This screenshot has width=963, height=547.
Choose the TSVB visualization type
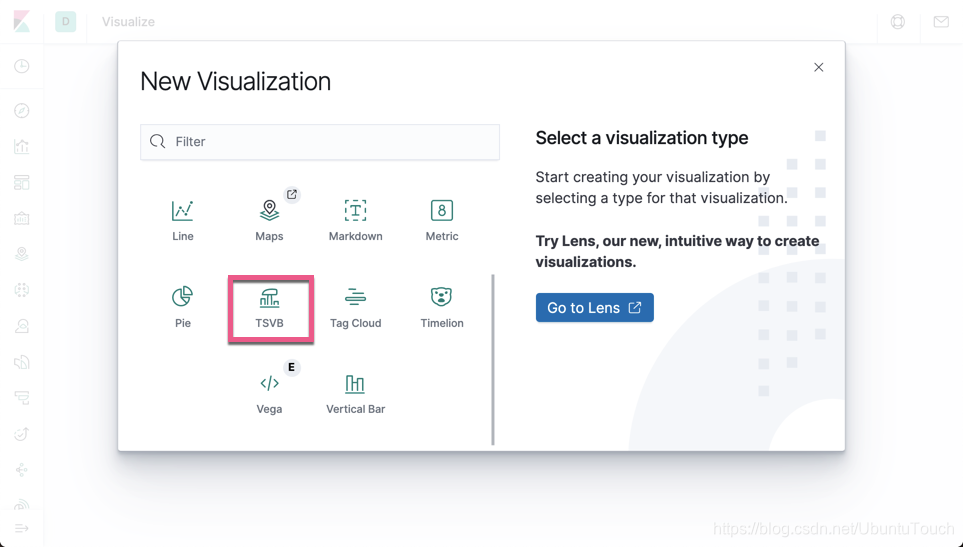270,307
